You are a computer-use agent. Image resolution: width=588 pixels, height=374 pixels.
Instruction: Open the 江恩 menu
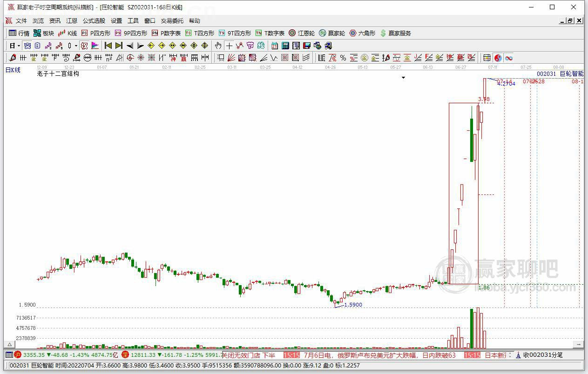click(x=72, y=21)
